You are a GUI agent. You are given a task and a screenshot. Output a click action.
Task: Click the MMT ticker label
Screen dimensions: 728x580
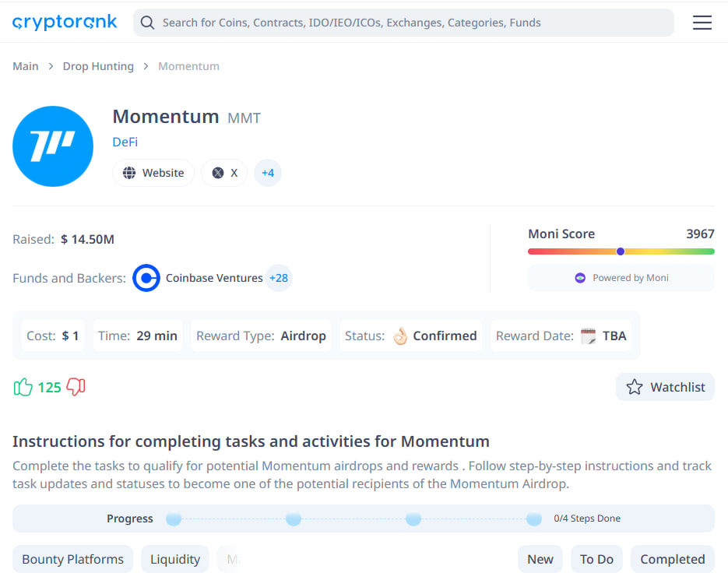244,118
